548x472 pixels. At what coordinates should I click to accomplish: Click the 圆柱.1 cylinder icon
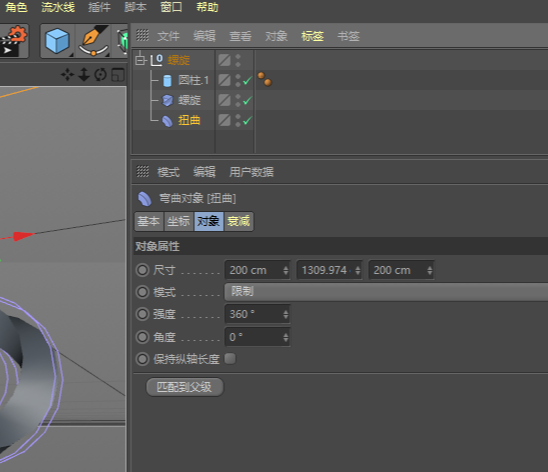pos(167,81)
